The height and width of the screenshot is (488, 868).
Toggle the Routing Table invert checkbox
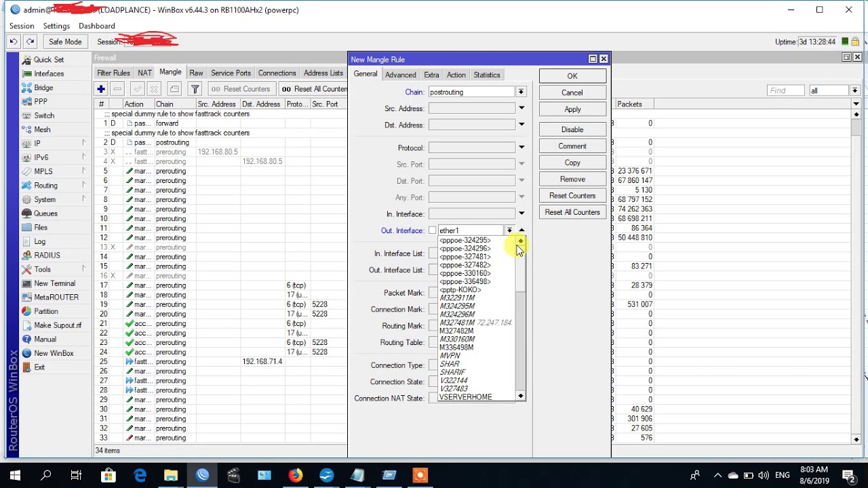tap(432, 342)
